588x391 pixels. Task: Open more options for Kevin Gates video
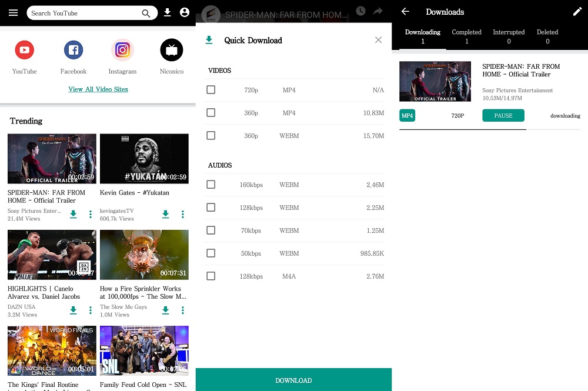tap(183, 214)
